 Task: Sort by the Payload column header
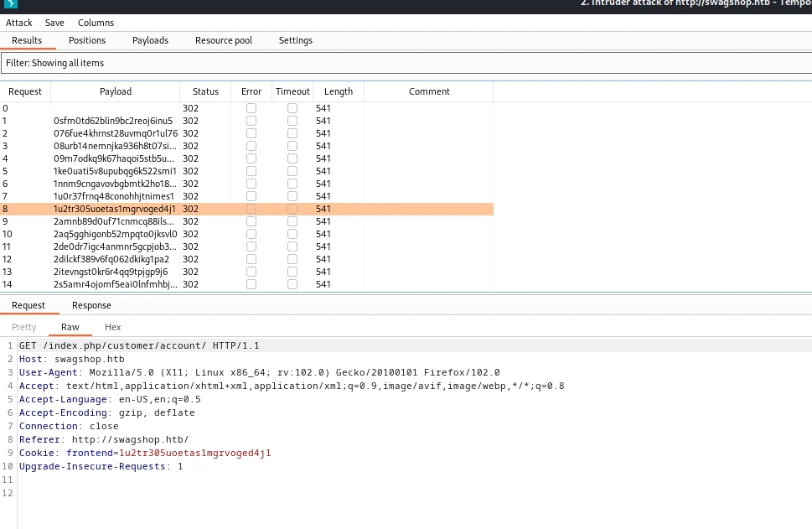coord(116,91)
